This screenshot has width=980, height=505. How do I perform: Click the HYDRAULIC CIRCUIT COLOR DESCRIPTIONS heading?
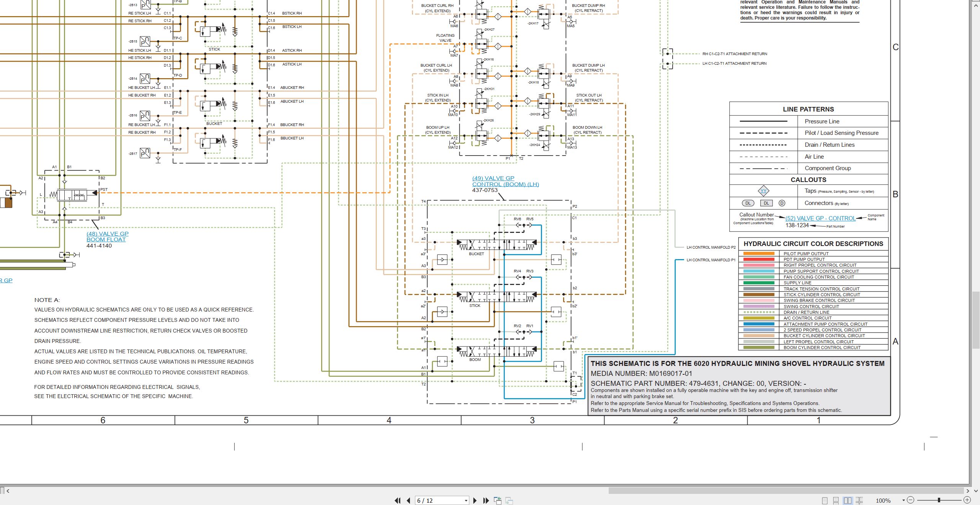click(813, 244)
